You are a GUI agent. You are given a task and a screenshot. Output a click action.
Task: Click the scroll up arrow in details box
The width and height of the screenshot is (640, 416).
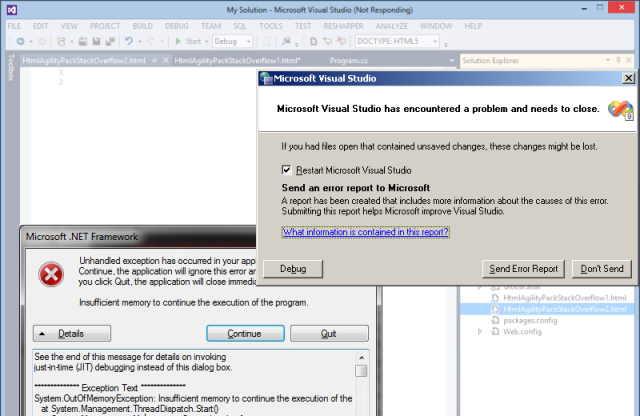(361, 357)
